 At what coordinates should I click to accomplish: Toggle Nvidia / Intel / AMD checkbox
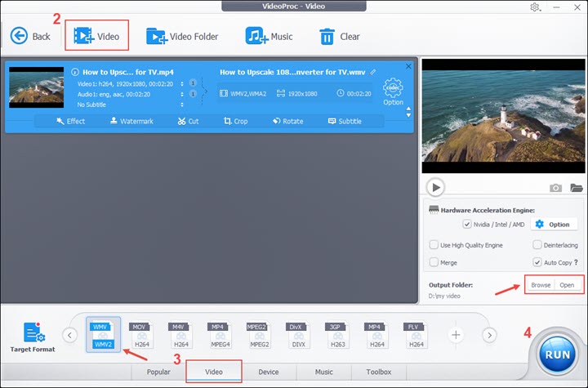(467, 225)
